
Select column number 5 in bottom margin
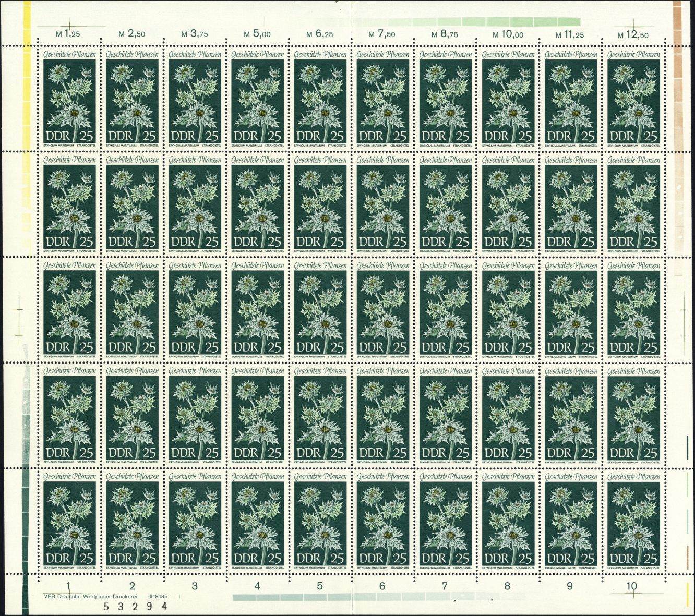(x=320, y=586)
